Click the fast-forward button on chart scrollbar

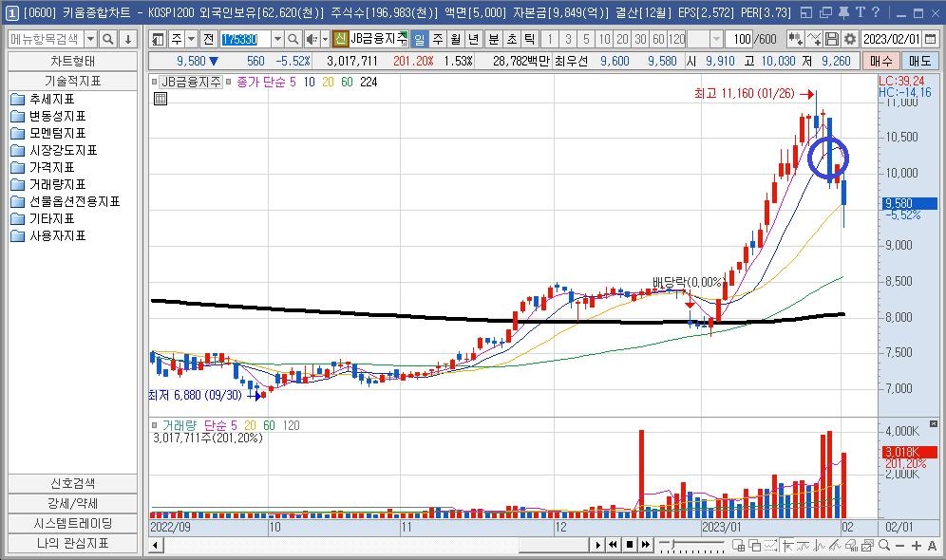646,545
